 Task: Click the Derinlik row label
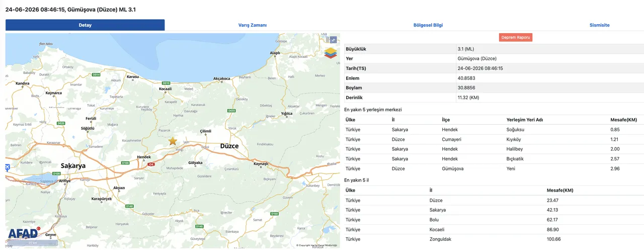(354, 98)
